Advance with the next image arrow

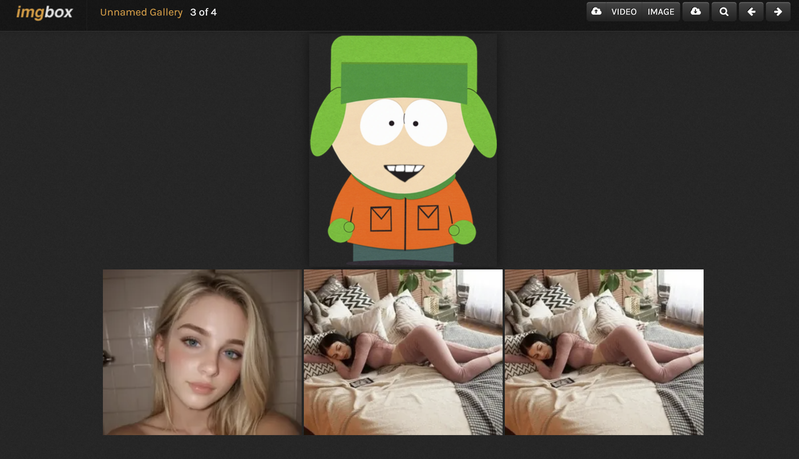pyautogui.click(x=778, y=12)
